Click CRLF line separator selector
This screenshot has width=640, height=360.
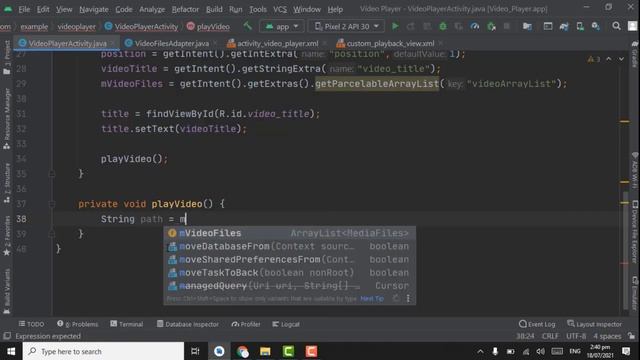pos(550,336)
